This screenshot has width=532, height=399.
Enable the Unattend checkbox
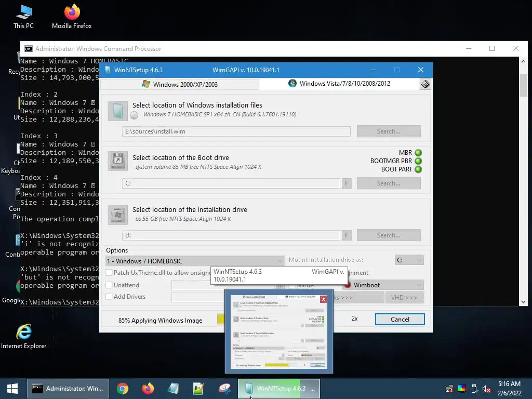[x=109, y=285]
